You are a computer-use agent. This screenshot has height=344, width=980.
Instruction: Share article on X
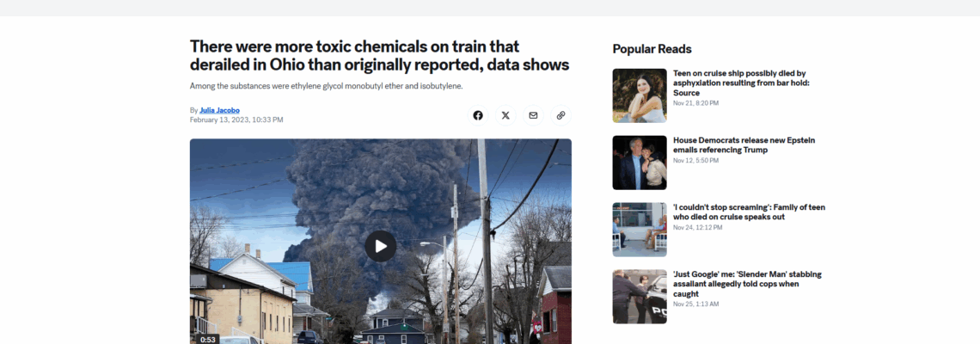[x=505, y=115]
